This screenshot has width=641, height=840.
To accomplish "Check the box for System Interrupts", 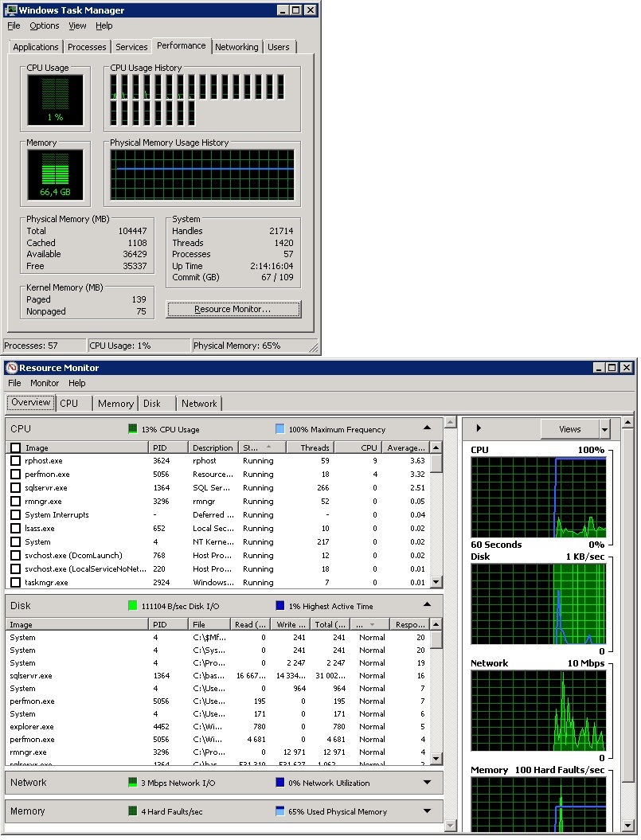I will pyautogui.click(x=16, y=515).
